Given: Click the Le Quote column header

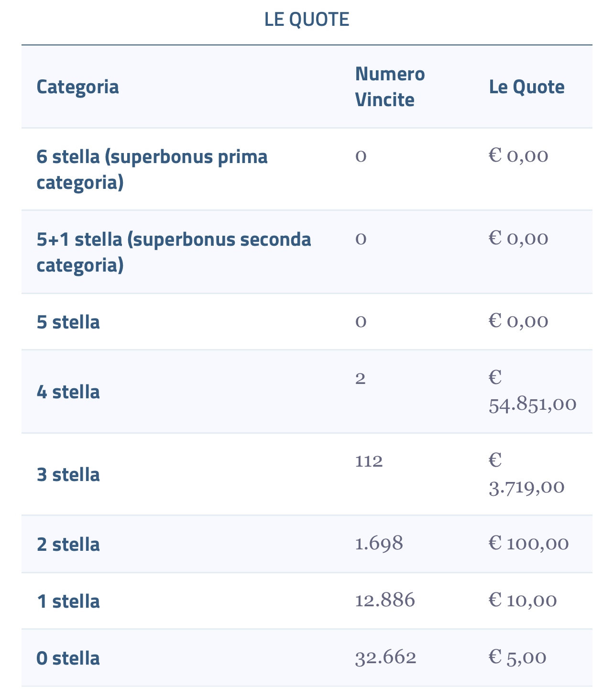Looking at the screenshot, I should click(x=526, y=87).
